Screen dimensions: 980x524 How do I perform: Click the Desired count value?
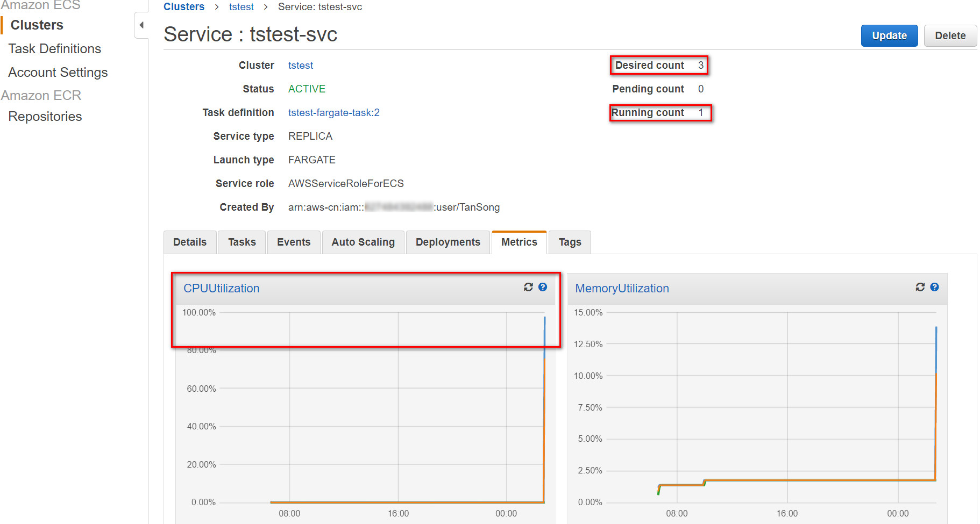tap(701, 65)
